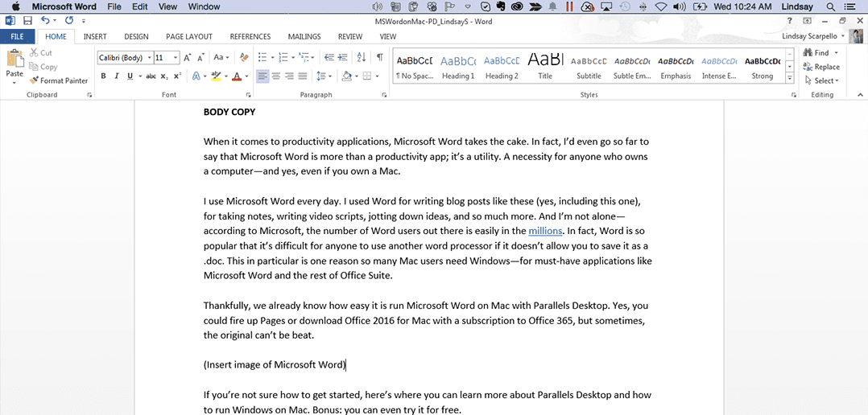Click the red font color button
The height and width of the screenshot is (415, 868).
237,76
